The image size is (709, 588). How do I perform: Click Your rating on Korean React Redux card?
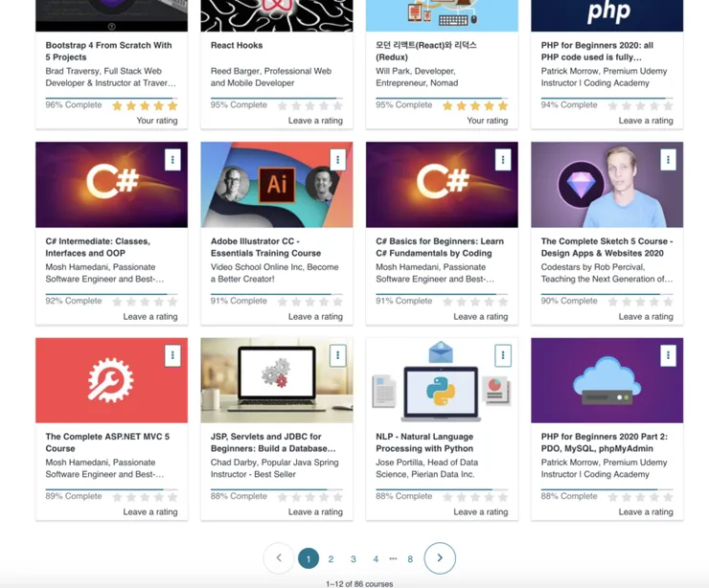click(488, 121)
